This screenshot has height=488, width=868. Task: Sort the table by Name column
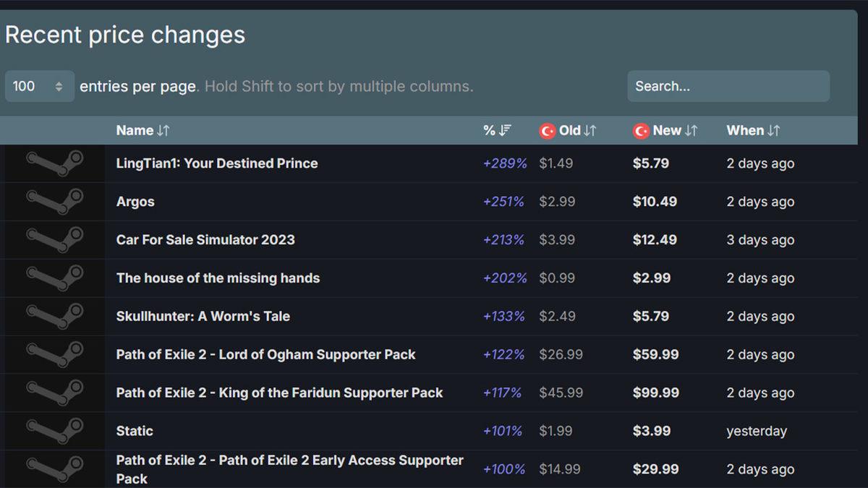pyautogui.click(x=142, y=131)
